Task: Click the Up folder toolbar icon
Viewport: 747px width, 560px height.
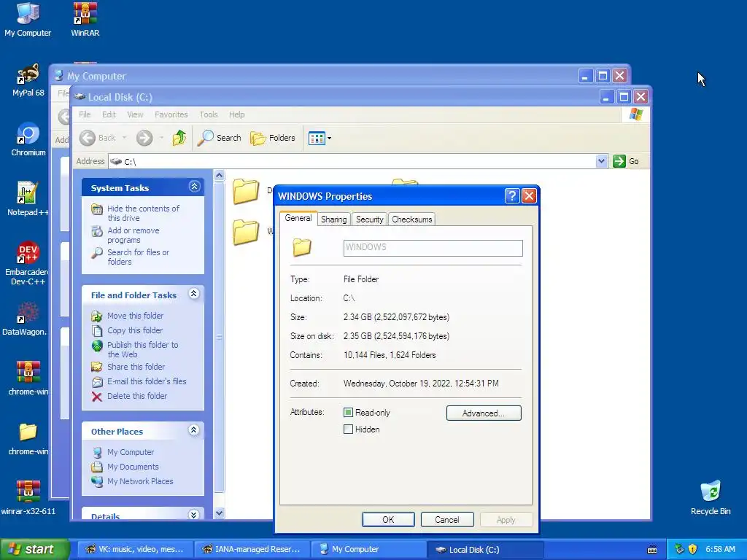Action: 179,138
